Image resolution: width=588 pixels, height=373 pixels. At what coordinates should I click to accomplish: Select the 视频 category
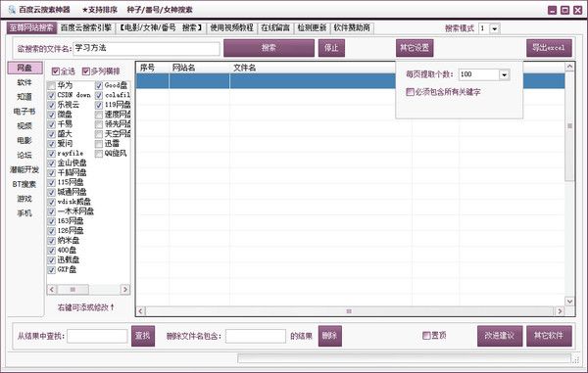pyautogui.click(x=24, y=126)
